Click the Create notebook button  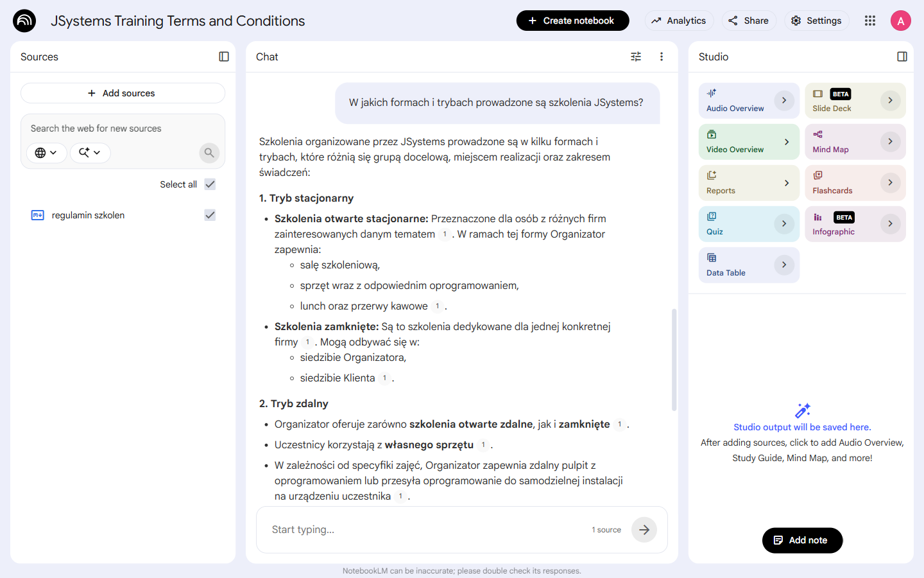click(572, 21)
